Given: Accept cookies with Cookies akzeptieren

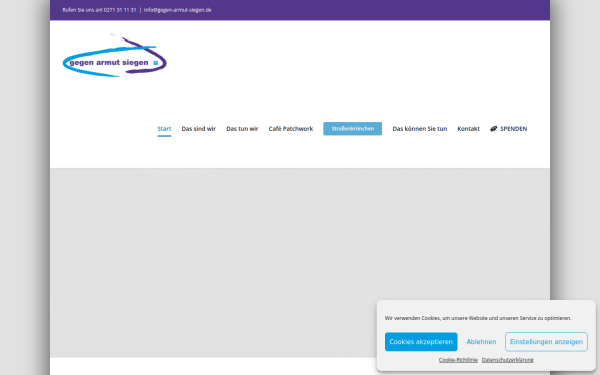Looking at the screenshot, I should (x=421, y=342).
